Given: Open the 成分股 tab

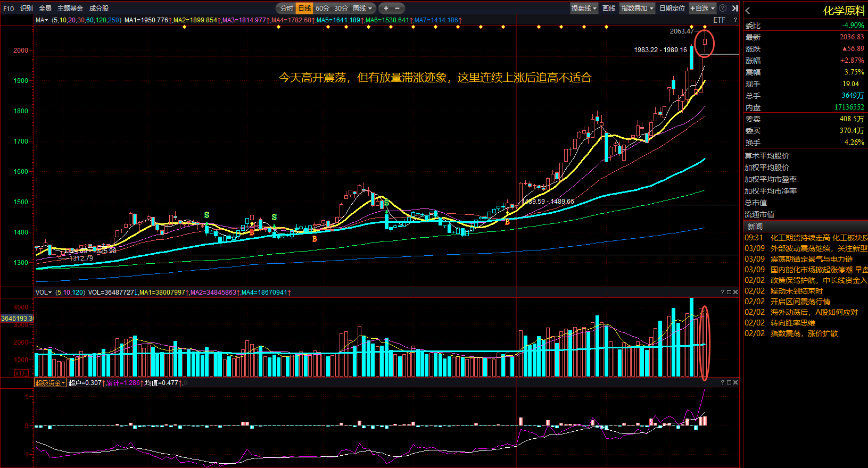Looking at the screenshot, I should click(x=99, y=8).
